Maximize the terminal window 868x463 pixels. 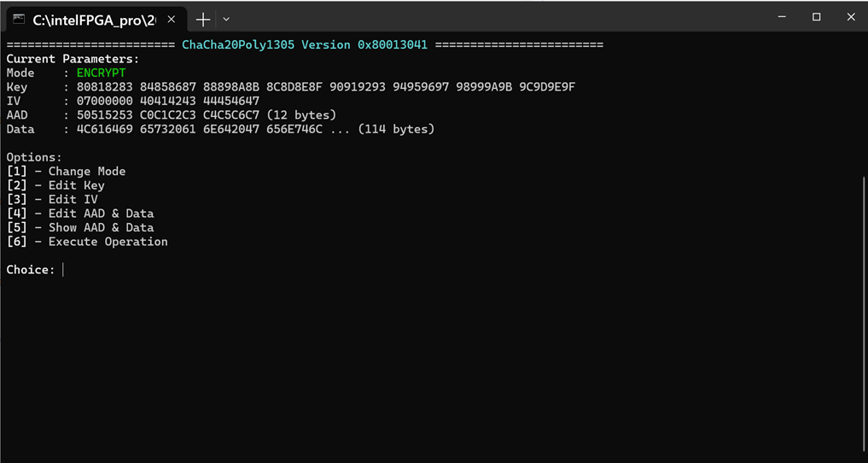click(x=816, y=17)
